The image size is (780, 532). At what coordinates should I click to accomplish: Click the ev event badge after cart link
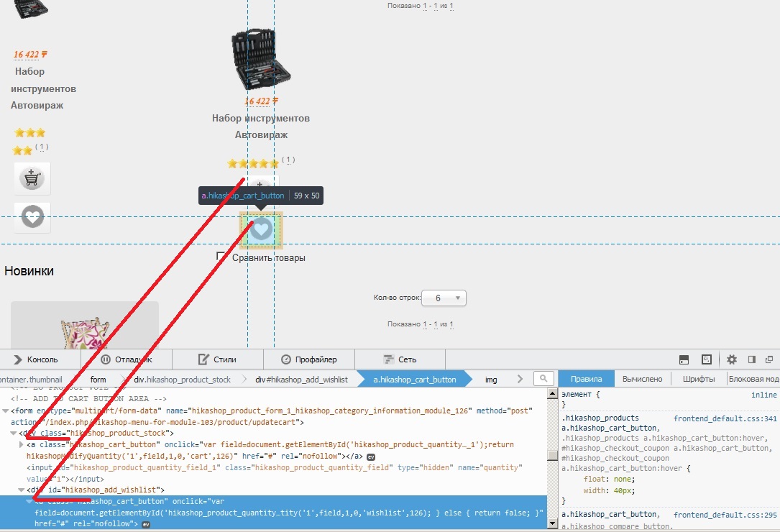click(x=371, y=457)
